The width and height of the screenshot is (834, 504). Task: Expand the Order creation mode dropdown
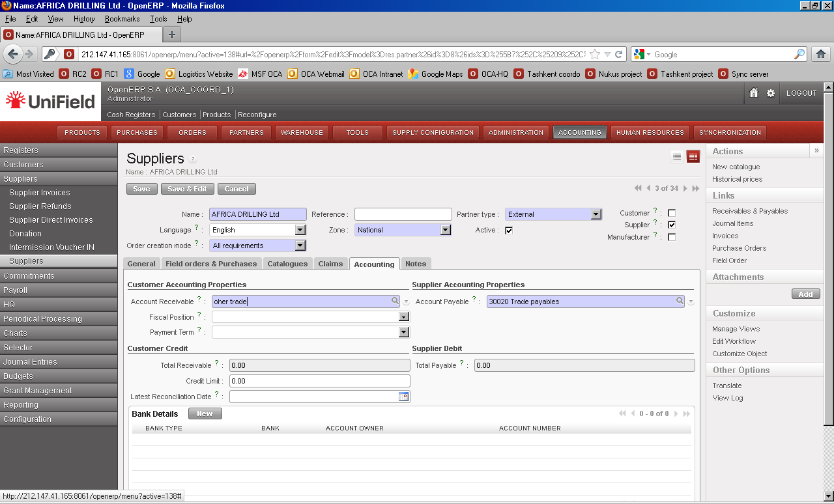[300, 245]
